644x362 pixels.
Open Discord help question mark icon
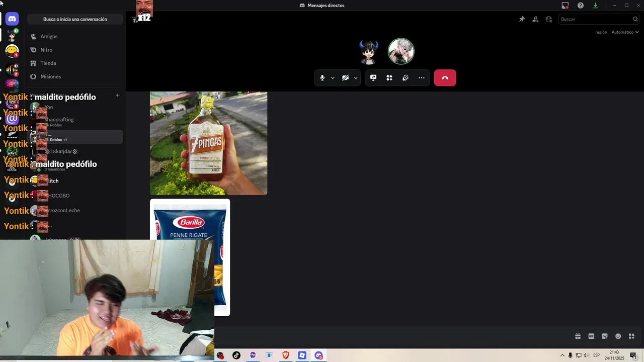pos(581,6)
